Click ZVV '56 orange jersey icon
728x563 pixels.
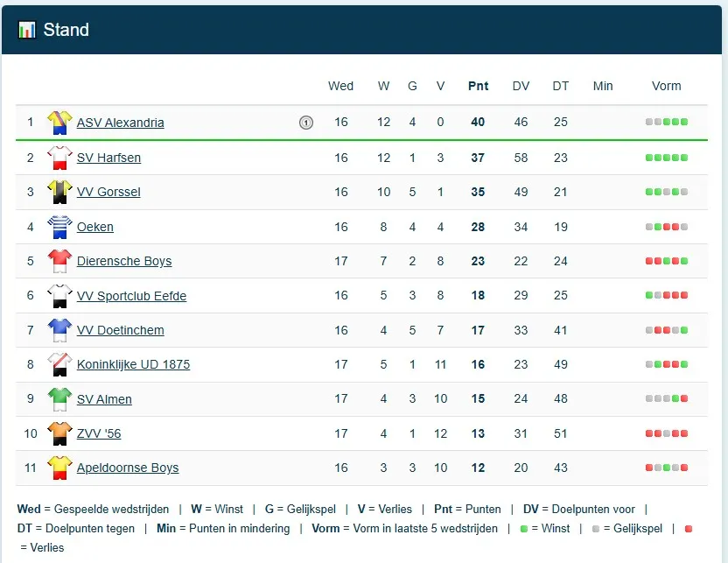(59, 433)
